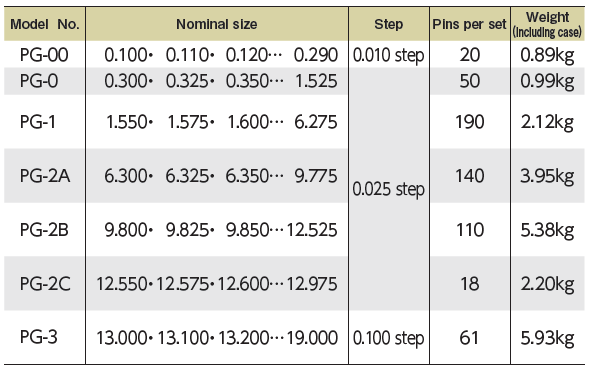This screenshot has height=369, width=590.
Task: Click the 0.025 step merged cell
Action: 389,189
